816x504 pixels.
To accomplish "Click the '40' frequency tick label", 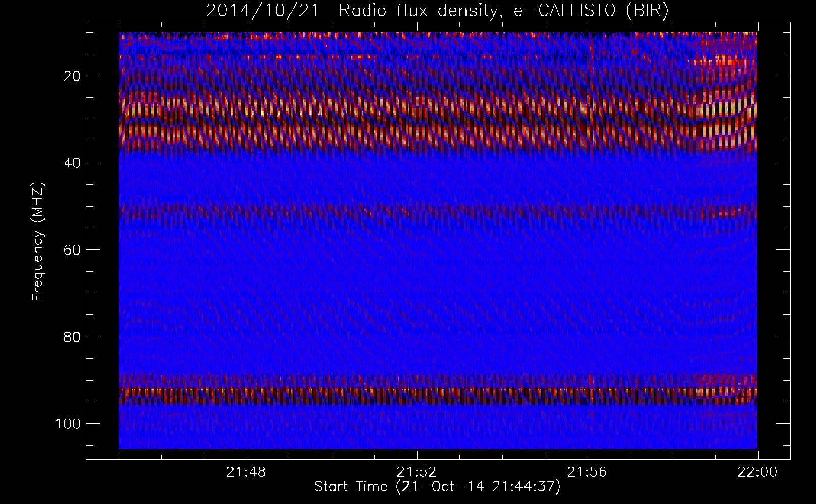I will pos(72,163).
